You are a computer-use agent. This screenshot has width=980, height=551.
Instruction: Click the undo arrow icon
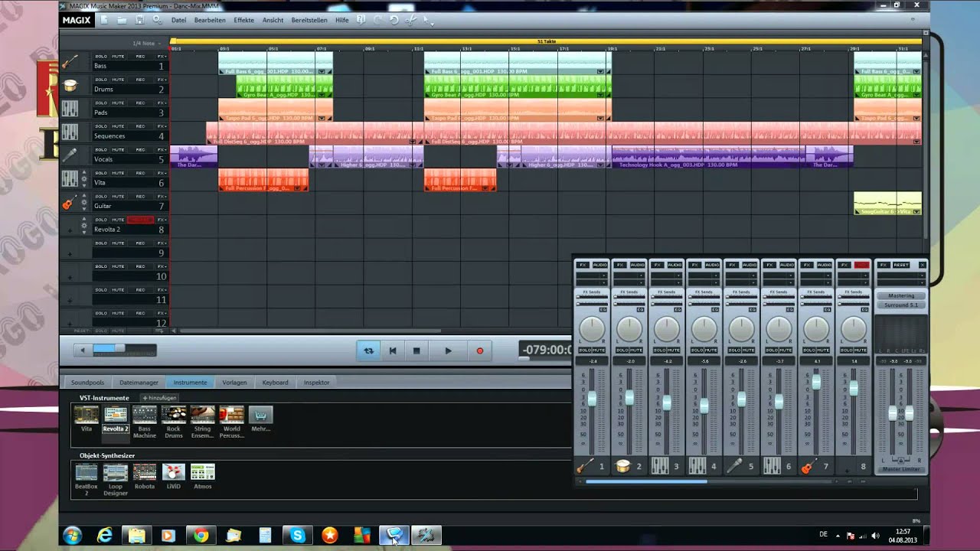click(394, 20)
